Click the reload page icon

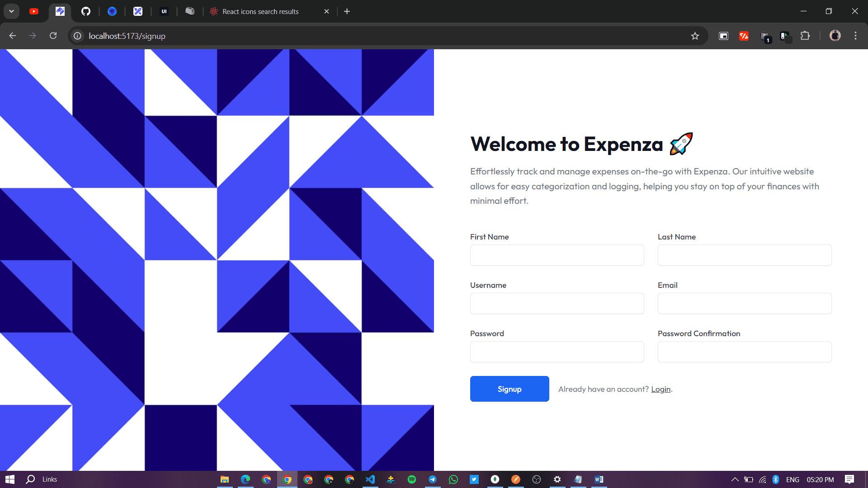53,36
